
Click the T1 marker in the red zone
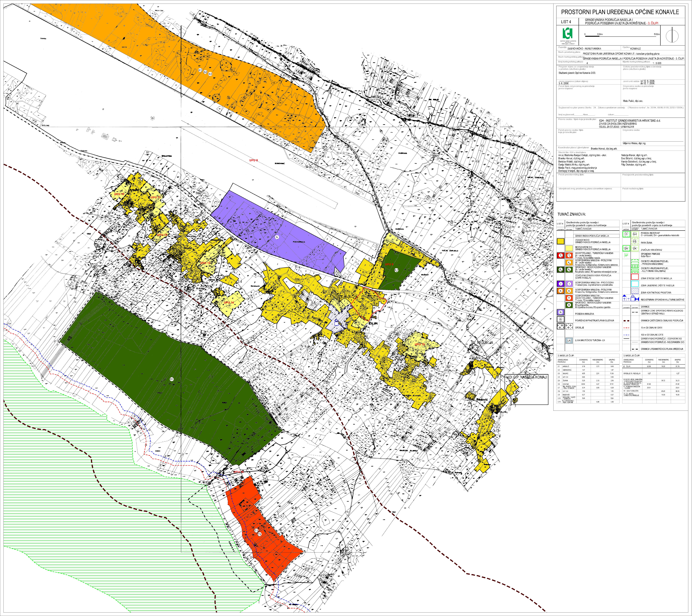pyautogui.click(x=256, y=531)
